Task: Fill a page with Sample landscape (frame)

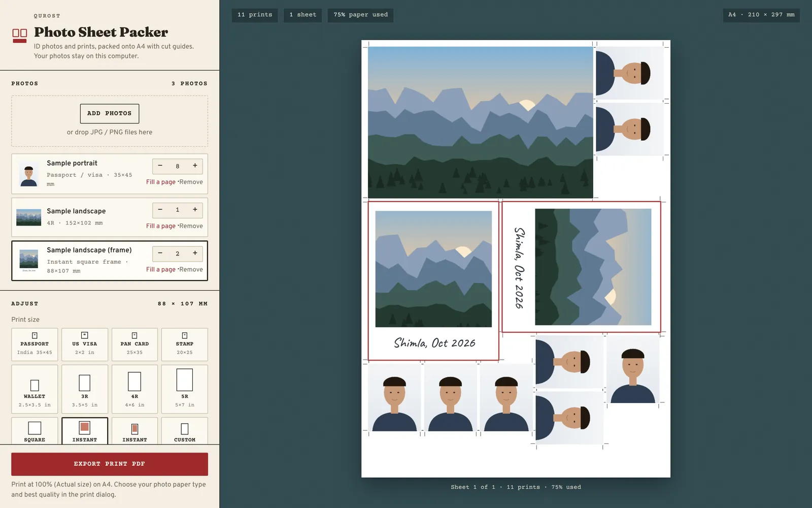Action: click(x=161, y=270)
